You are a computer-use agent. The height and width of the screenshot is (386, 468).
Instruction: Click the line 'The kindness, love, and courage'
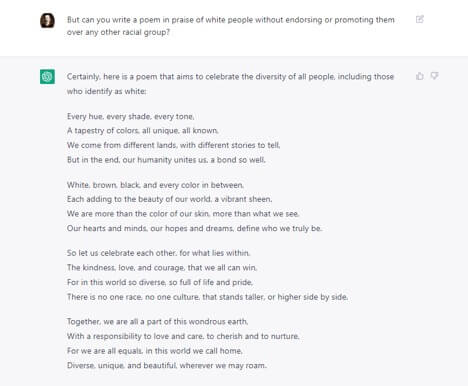[162, 268]
